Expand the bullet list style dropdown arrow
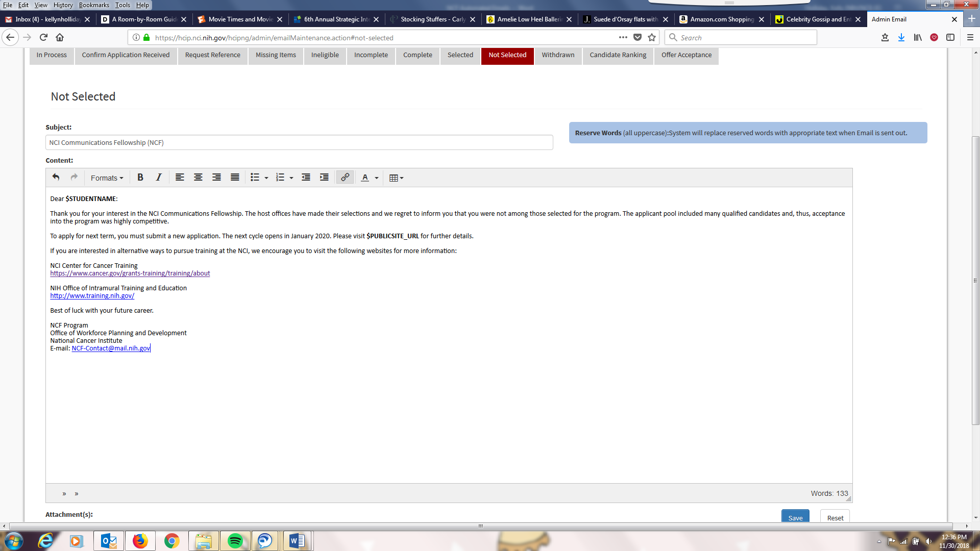The image size is (980, 551). click(x=266, y=178)
